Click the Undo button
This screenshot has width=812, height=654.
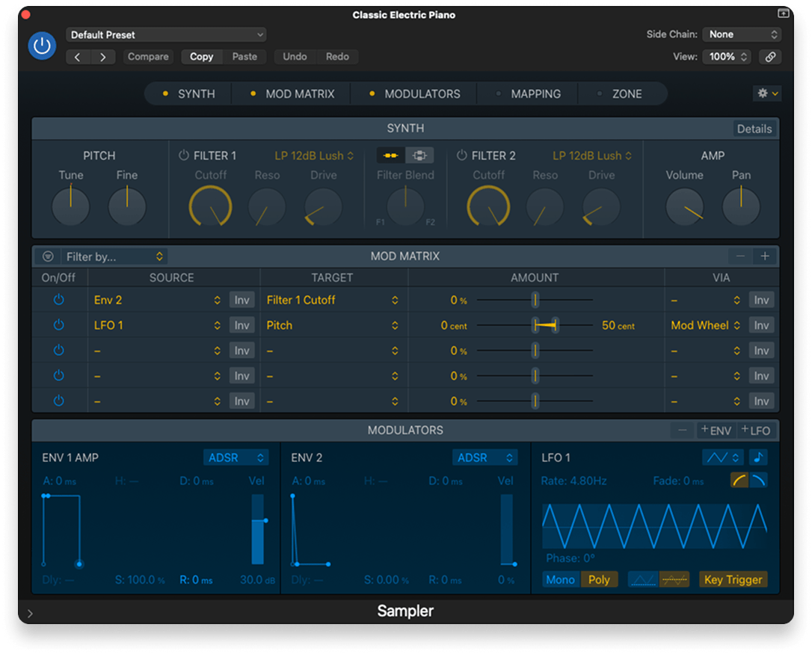tap(295, 57)
